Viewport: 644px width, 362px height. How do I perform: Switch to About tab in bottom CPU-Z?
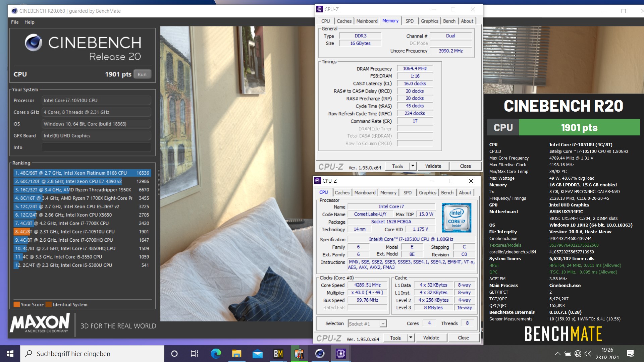pos(465,192)
